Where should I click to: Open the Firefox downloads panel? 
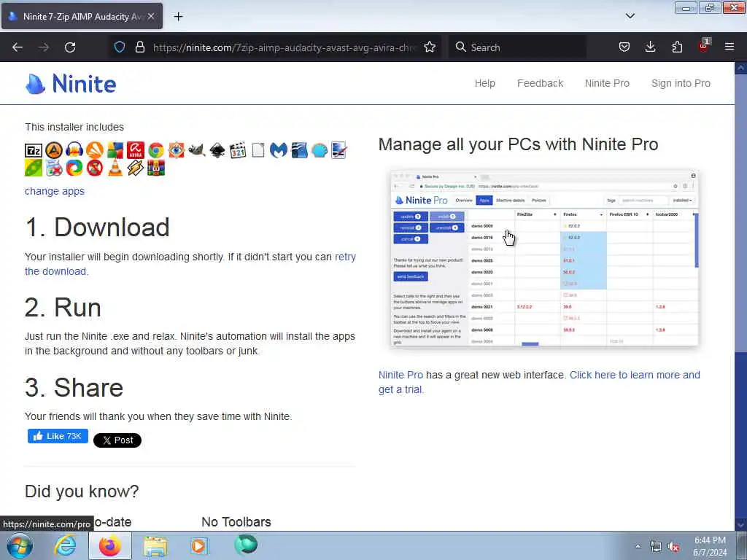coord(650,47)
